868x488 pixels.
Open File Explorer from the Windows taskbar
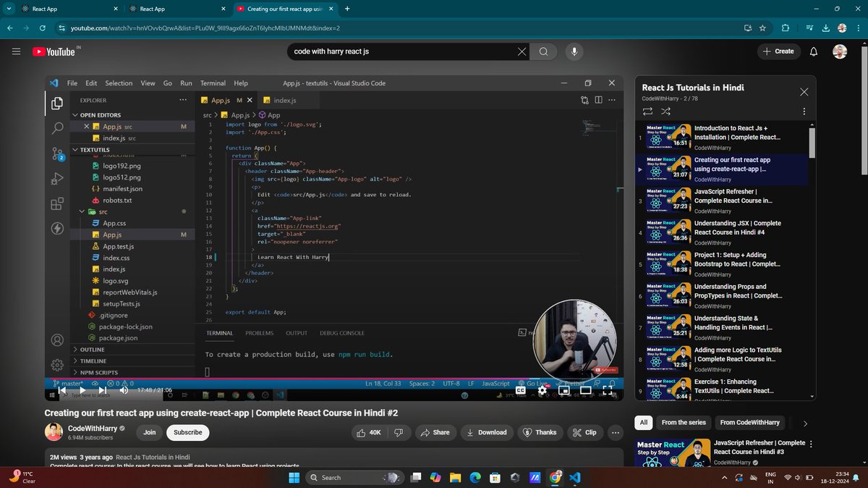tap(454, 478)
